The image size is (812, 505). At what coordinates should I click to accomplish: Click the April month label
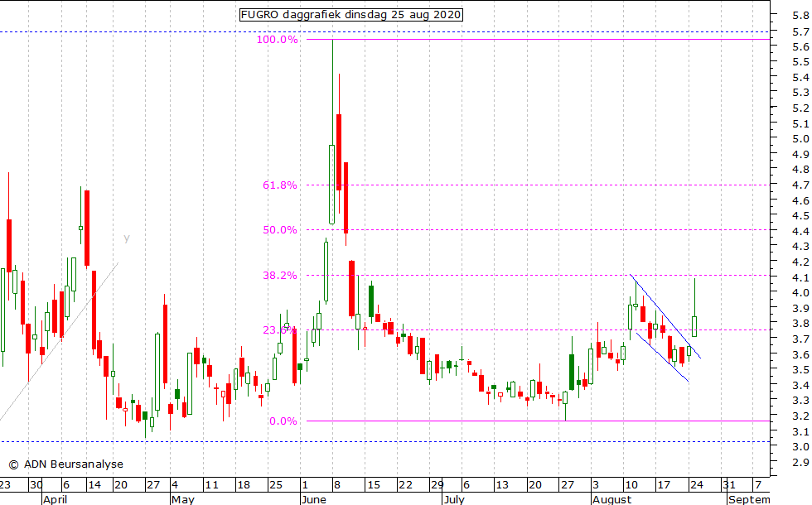[55, 499]
